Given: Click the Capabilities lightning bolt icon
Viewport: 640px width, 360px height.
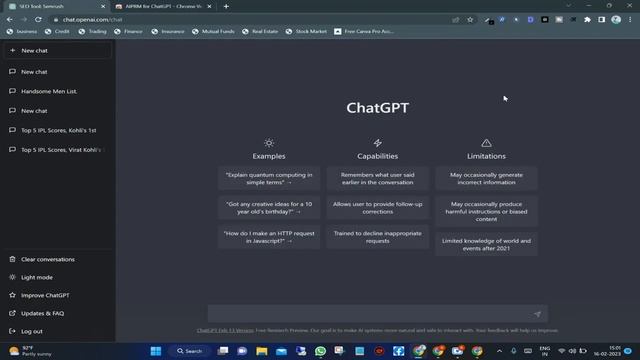Looking at the screenshot, I should pos(378,143).
